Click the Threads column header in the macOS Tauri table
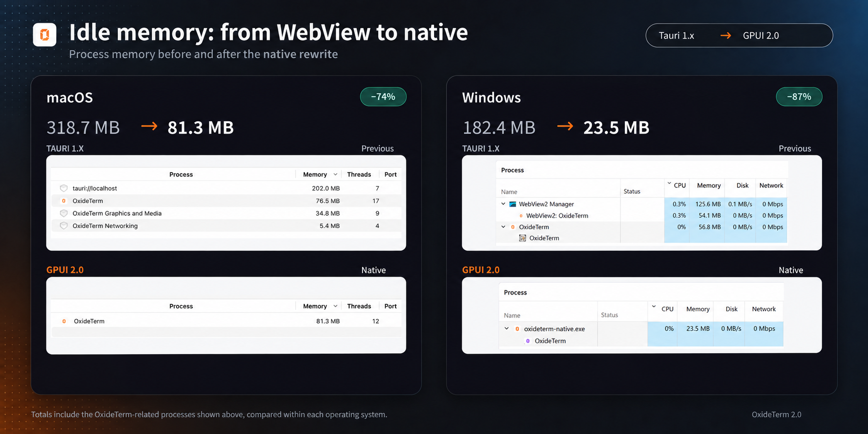 tap(359, 174)
